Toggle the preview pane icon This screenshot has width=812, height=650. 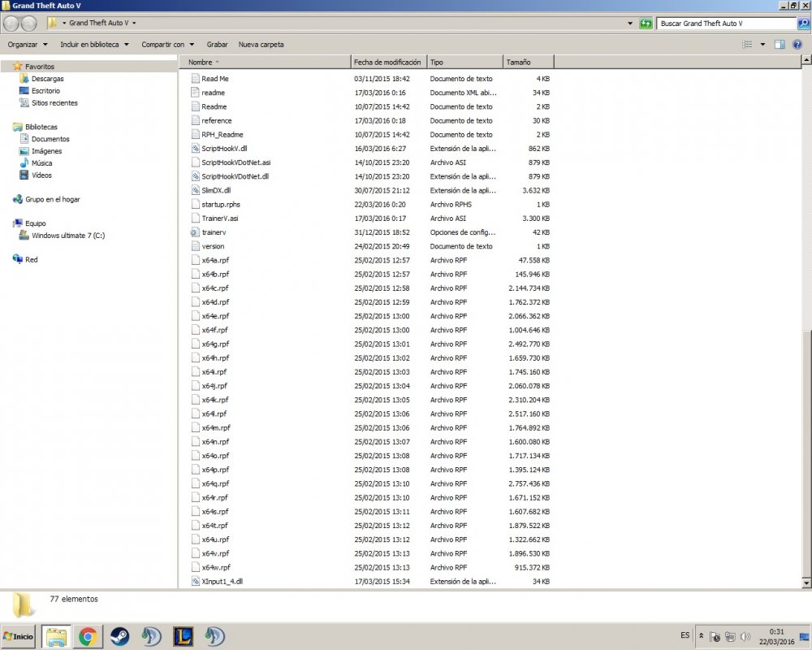[x=780, y=45]
